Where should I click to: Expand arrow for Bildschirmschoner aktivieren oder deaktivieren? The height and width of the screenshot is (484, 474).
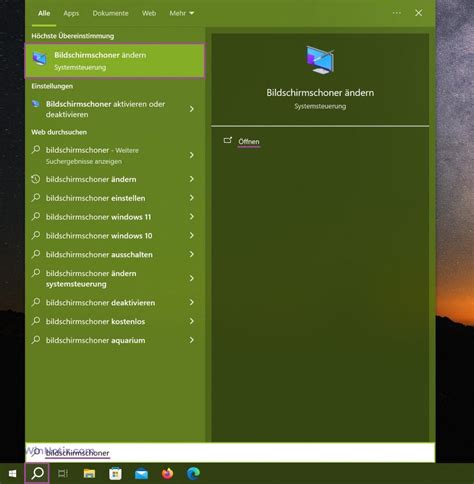pos(192,109)
